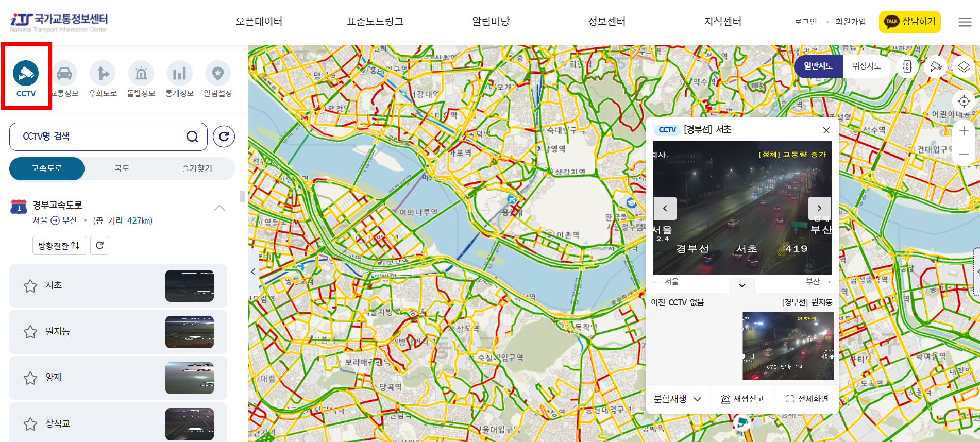Collapse 경부고속도로 section chevron

[x=219, y=208]
